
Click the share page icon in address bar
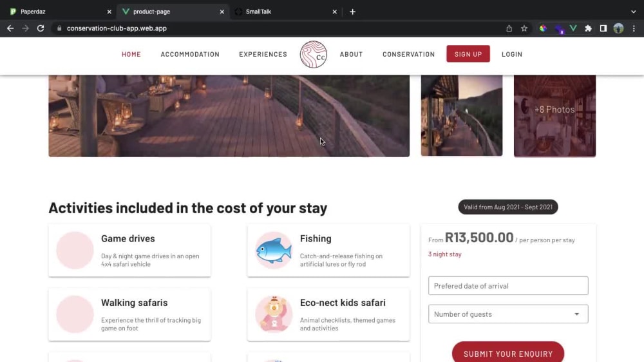pos(509,28)
